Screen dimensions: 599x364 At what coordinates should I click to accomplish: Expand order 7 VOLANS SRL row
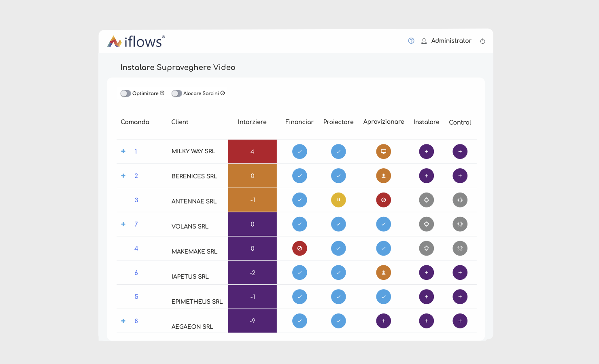[x=123, y=224]
